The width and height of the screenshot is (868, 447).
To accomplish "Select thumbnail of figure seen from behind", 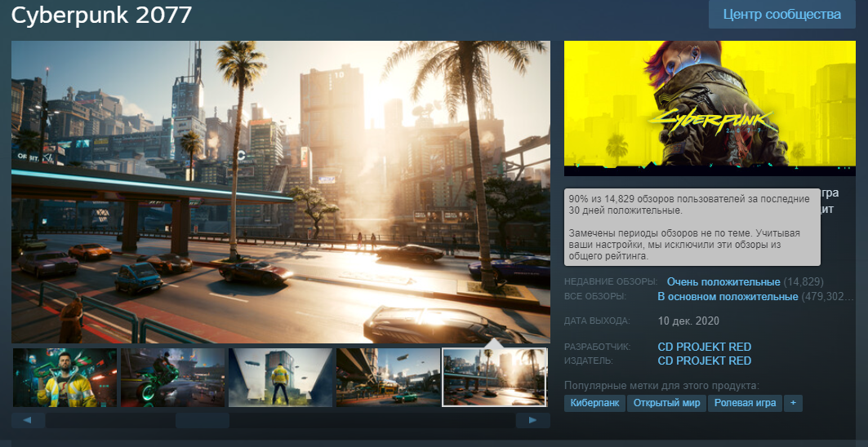I will [x=281, y=378].
